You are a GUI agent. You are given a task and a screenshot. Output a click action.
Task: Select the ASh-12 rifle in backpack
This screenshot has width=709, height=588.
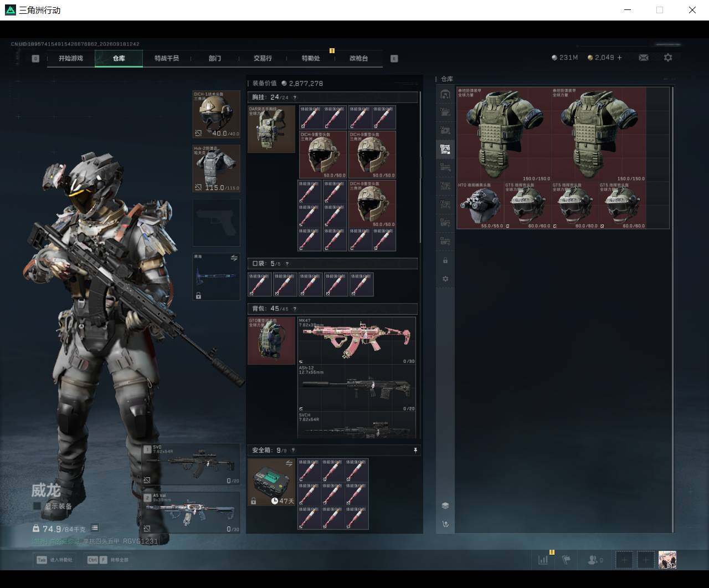click(x=357, y=388)
